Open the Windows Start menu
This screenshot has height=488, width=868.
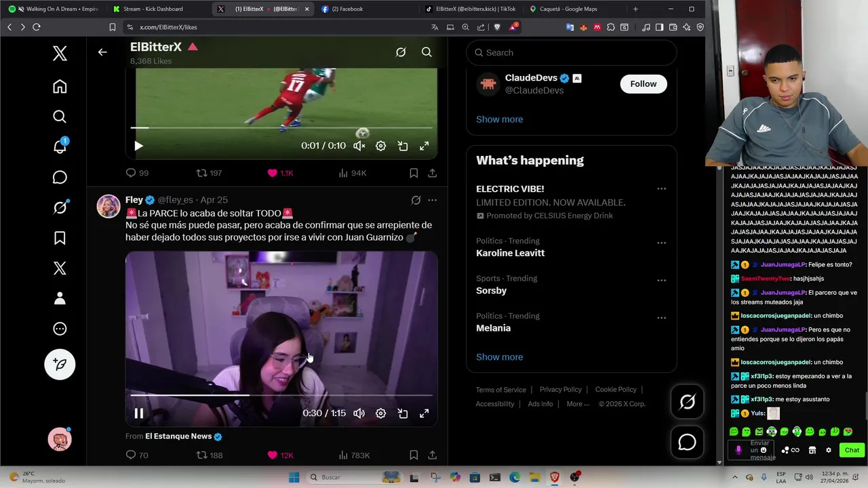(x=294, y=477)
